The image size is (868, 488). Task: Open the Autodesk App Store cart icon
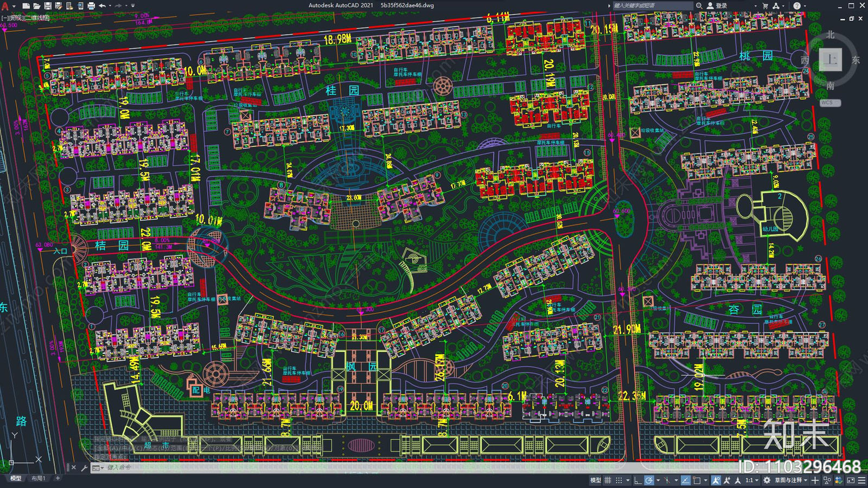(765, 5)
